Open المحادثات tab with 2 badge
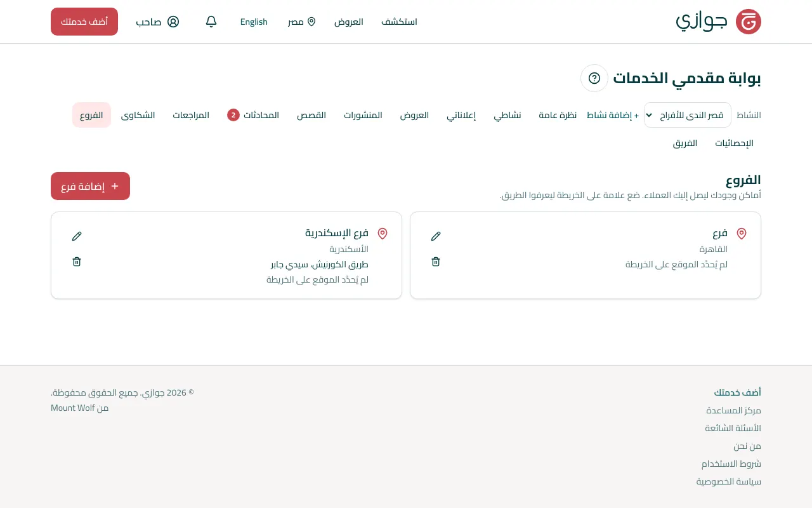 (x=253, y=115)
